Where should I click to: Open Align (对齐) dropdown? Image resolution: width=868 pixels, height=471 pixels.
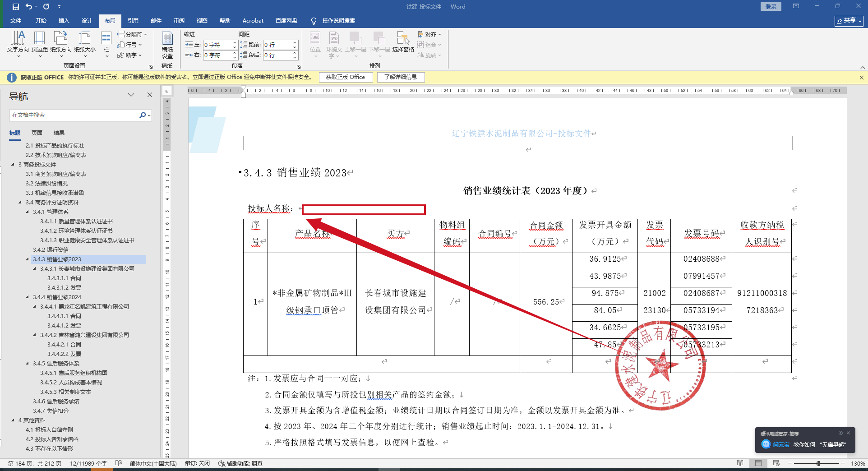point(429,34)
